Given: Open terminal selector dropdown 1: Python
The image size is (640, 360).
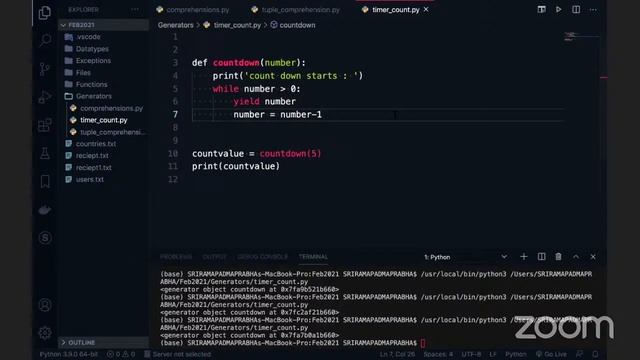Looking at the screenshot, I should click(x=465, y=257).
